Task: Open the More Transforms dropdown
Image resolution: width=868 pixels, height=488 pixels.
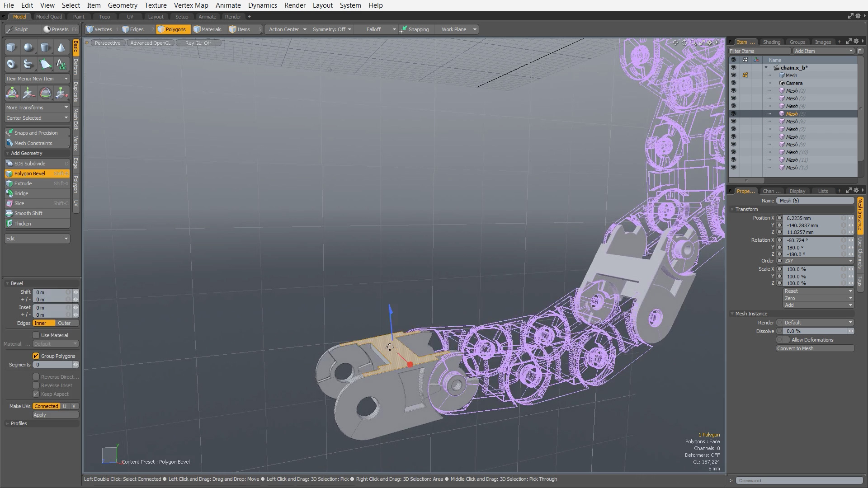Action: 37,108
